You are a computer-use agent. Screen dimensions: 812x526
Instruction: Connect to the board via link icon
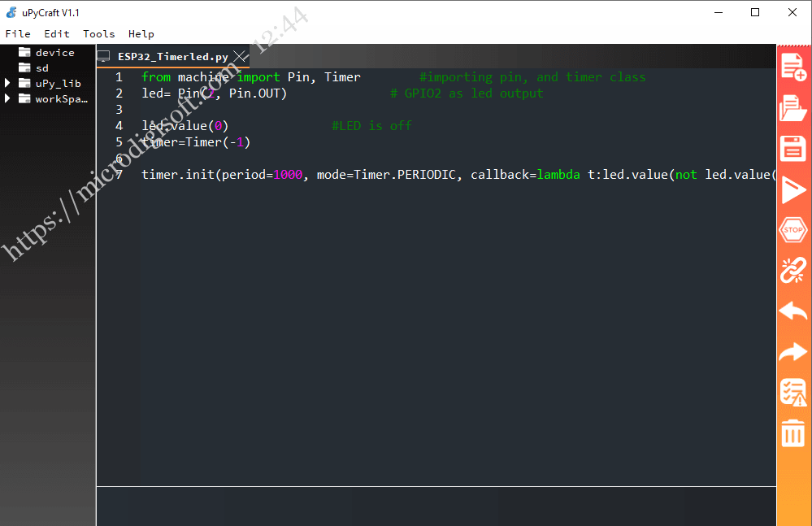tap(792, 271)
